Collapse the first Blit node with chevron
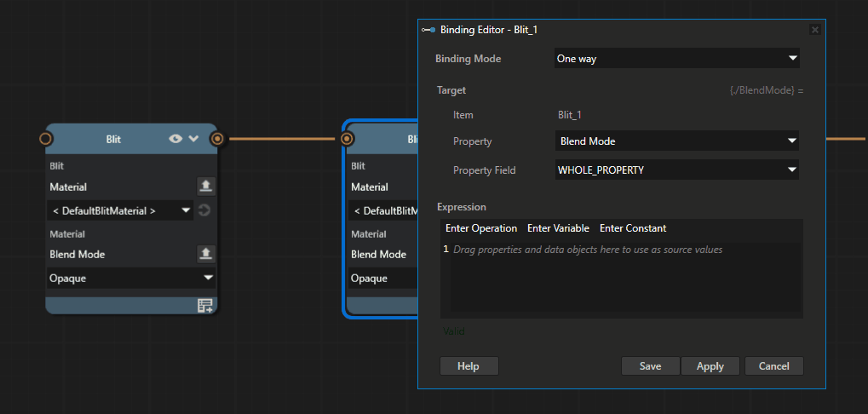 click(193, 139)
